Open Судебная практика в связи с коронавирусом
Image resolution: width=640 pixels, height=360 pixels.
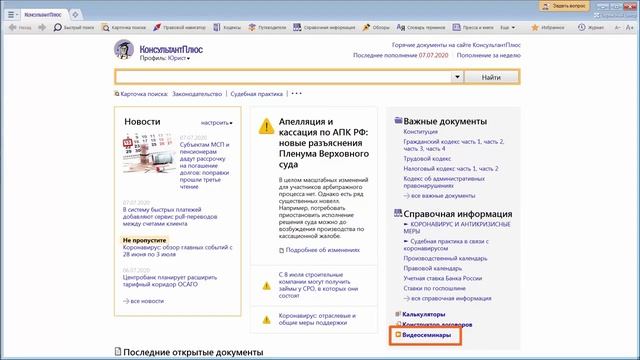point(446,245)
